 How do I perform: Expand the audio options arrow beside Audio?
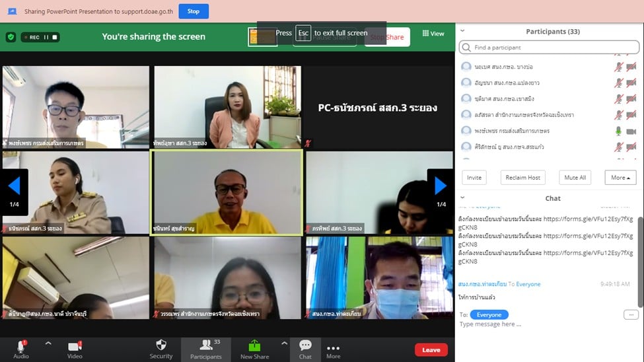coord(48,344)
